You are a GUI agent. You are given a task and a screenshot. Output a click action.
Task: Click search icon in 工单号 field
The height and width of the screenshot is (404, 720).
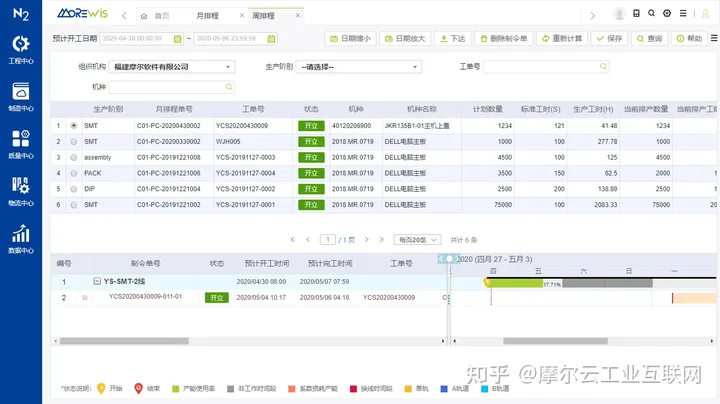point(602,67)
